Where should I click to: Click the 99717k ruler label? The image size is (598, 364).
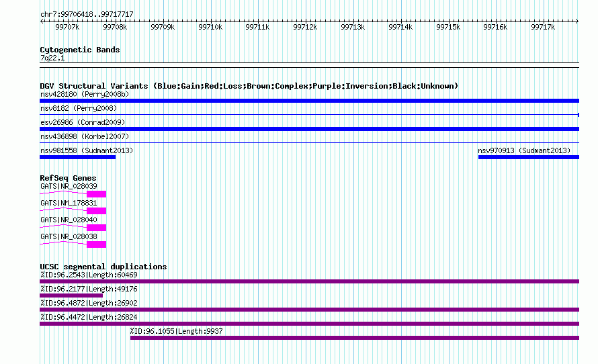(x=543, y=27)
